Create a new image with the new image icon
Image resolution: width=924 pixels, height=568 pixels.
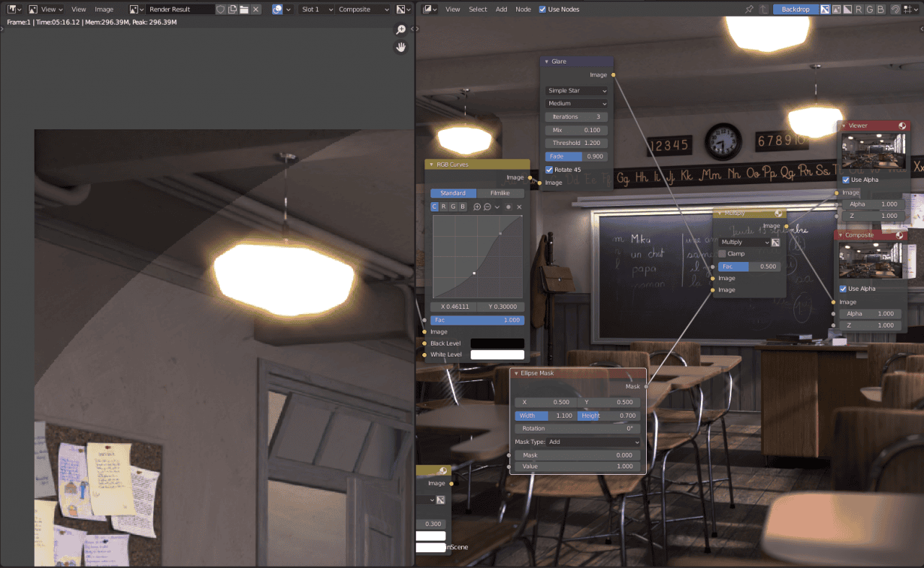click(x=232, y=9)
